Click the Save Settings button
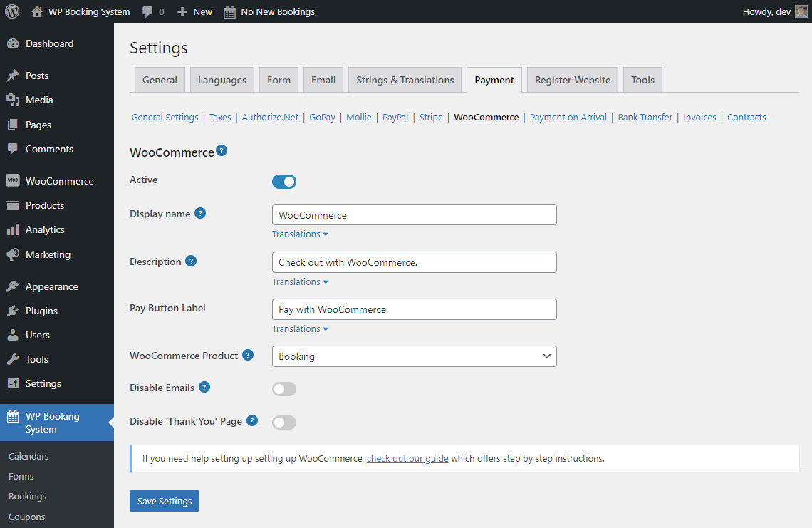812x528 pixels. tap(165, 501)
